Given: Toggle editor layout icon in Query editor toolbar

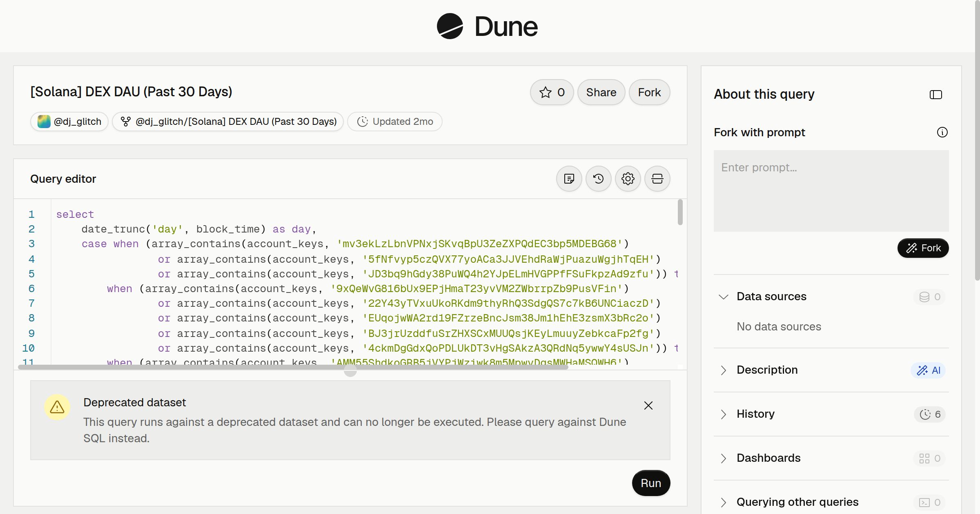Looking at the screenshot, I should [x=657, y=179].
